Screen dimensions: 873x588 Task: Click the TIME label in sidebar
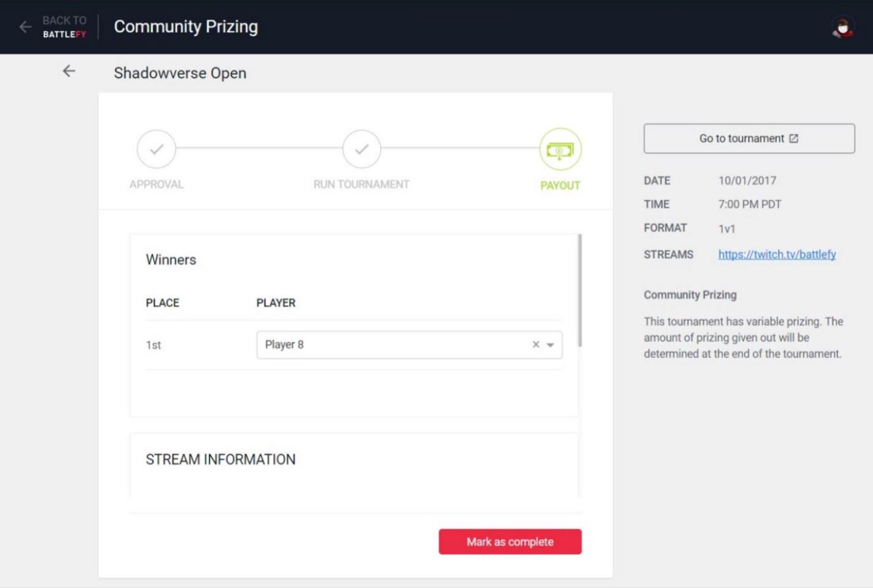(x=657, y=205)
